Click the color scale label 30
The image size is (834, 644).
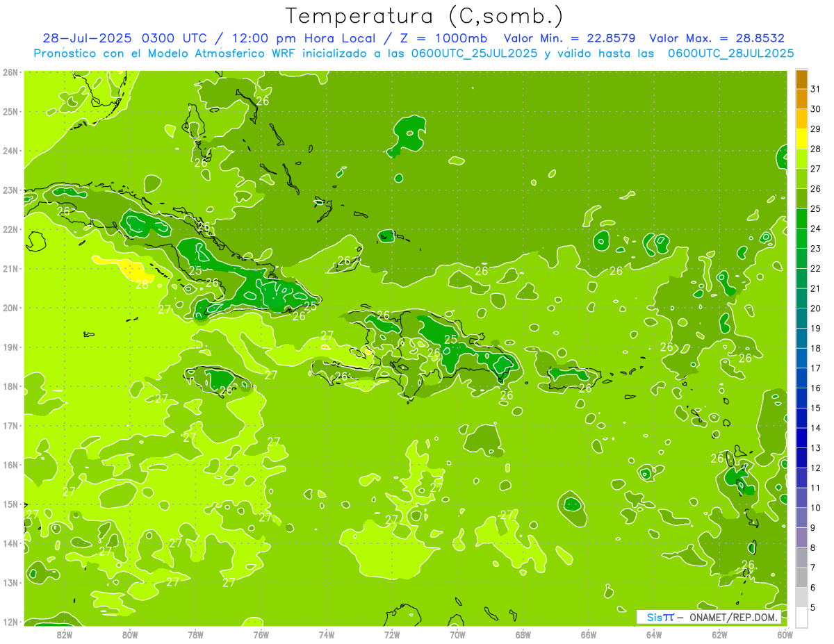816,109
